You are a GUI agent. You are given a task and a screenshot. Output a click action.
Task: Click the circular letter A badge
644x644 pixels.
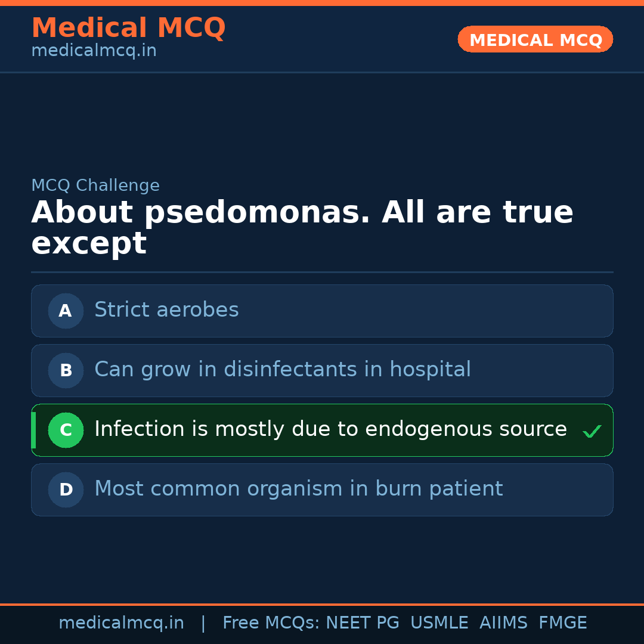tap(66, 311)
